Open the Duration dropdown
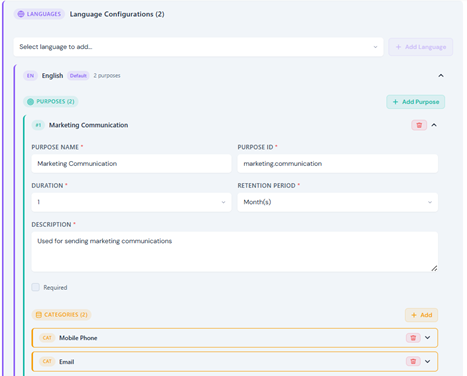 [131, 202]
